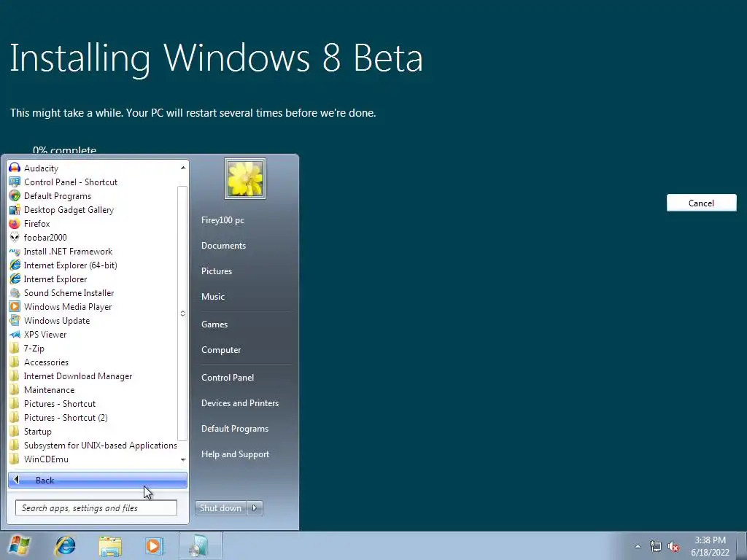Open Internet Explorer (64-bit) icon

[x=15, y=265]
